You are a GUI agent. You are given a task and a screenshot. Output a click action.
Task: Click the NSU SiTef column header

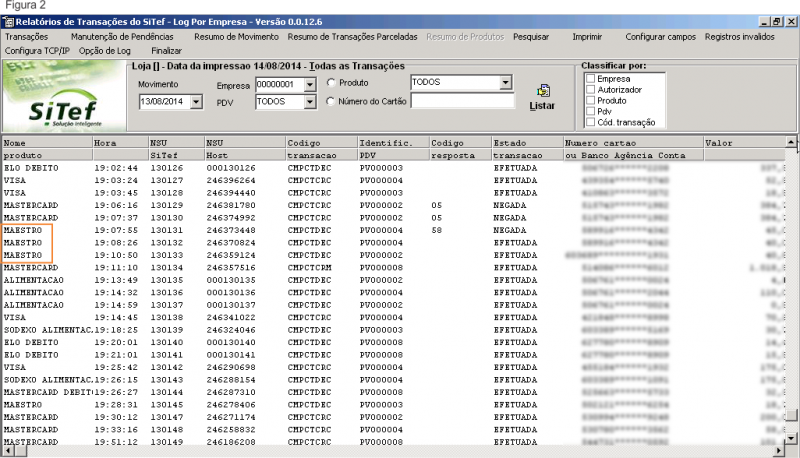pos(177,149)
